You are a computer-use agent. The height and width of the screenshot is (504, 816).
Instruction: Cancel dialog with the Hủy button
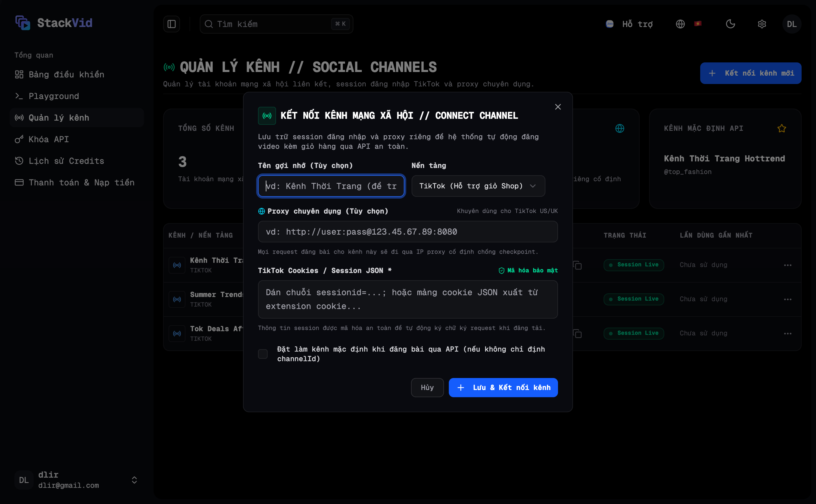(x=427, y=387)
